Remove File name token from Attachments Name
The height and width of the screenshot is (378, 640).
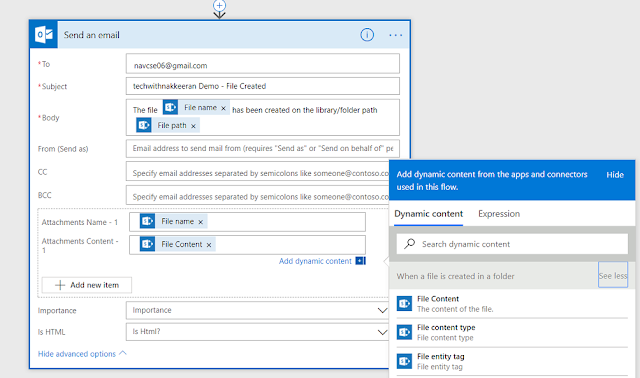click(x=200, y=222)
